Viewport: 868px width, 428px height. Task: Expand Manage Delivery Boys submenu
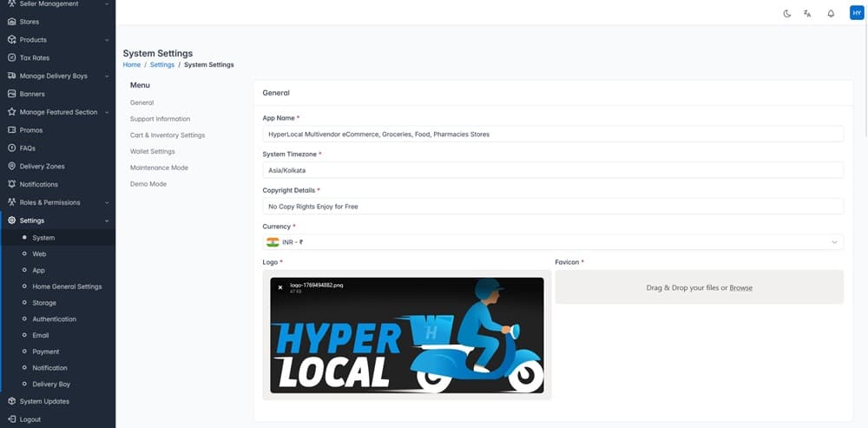tap(107, 76)
